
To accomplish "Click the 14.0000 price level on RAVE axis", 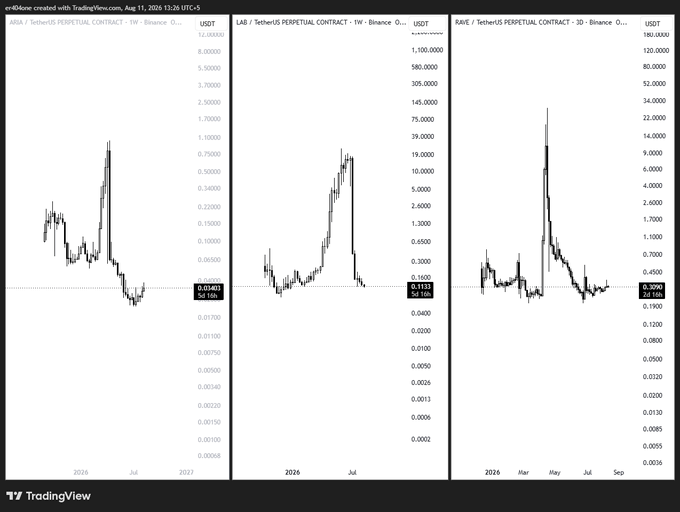I will [x=654, y=136].
